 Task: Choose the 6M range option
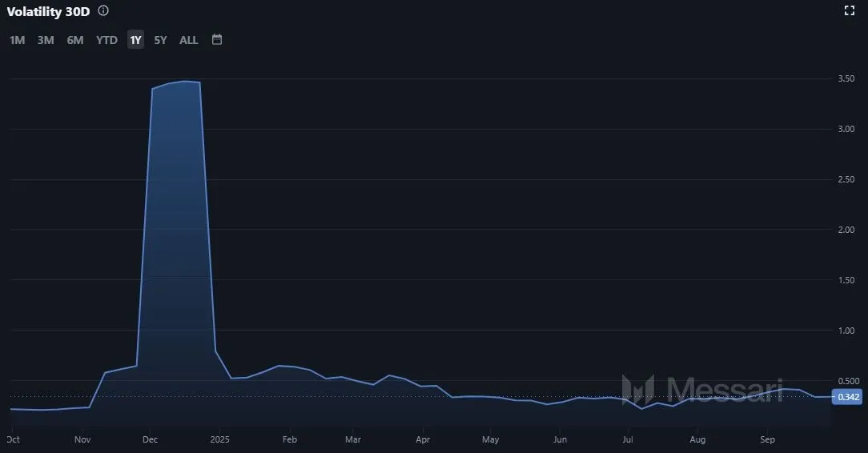coord(75,40)
